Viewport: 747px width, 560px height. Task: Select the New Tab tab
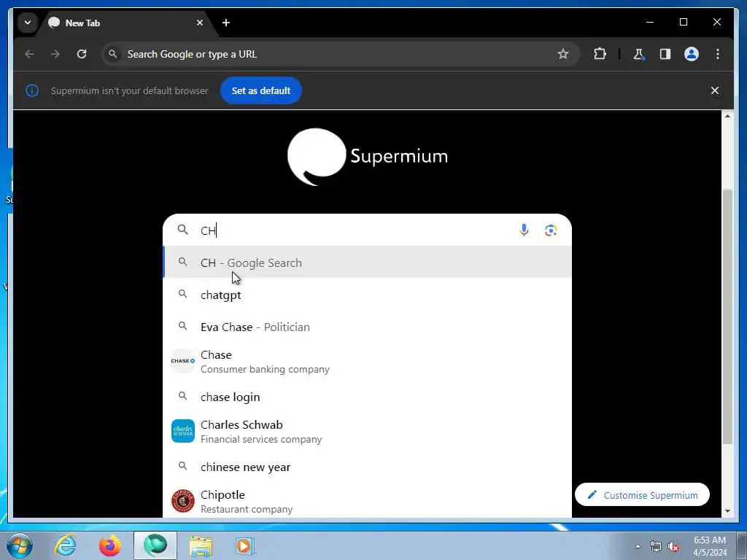[127, 23]
